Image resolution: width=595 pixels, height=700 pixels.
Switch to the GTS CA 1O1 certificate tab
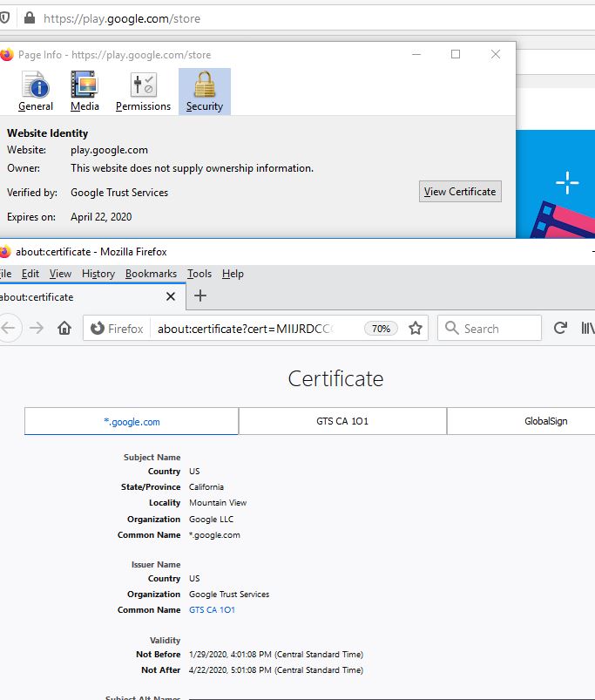pos(342,421)
